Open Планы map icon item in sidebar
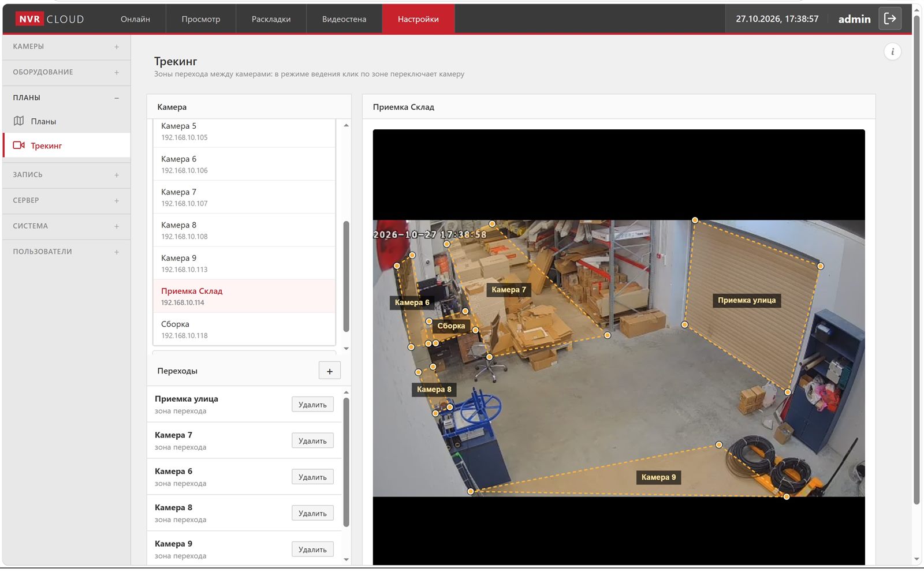 click(x=66, y=121)
